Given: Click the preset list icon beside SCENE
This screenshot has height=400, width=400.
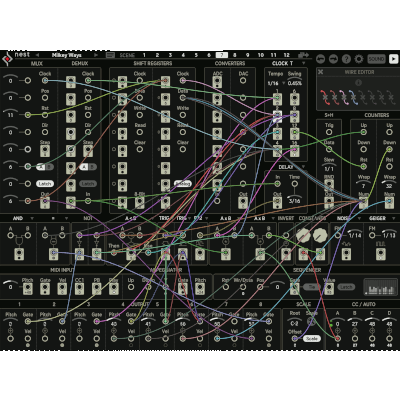Looking at the screenshot, I should 111,55.
